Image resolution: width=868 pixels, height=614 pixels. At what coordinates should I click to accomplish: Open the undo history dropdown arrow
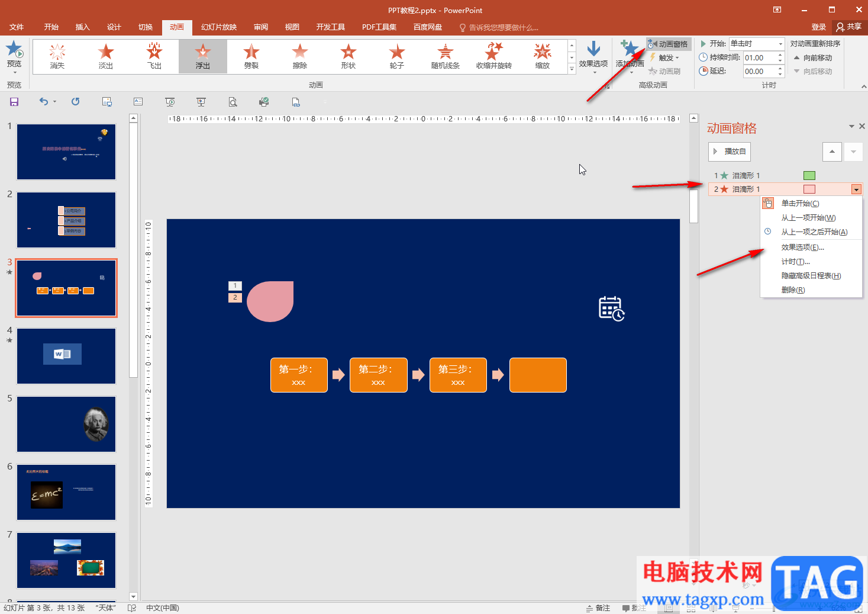(x=54, y=102)
